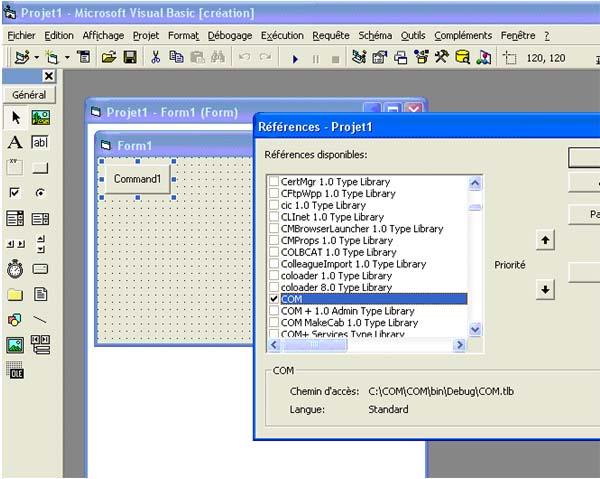Uncheck the COM reference
Image resolution: width=600 pixels, height=479 pixels.
pos(274,299)
